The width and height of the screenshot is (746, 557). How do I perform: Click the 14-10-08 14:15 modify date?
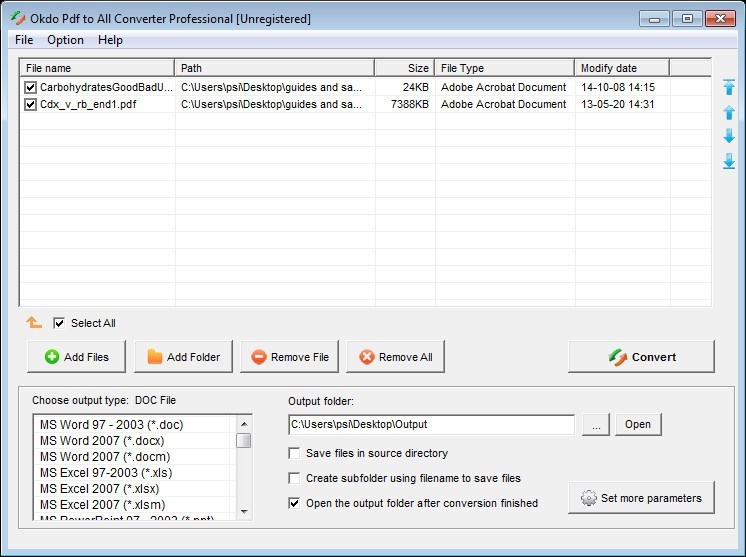pyautogui.click(x=618, y=88)
